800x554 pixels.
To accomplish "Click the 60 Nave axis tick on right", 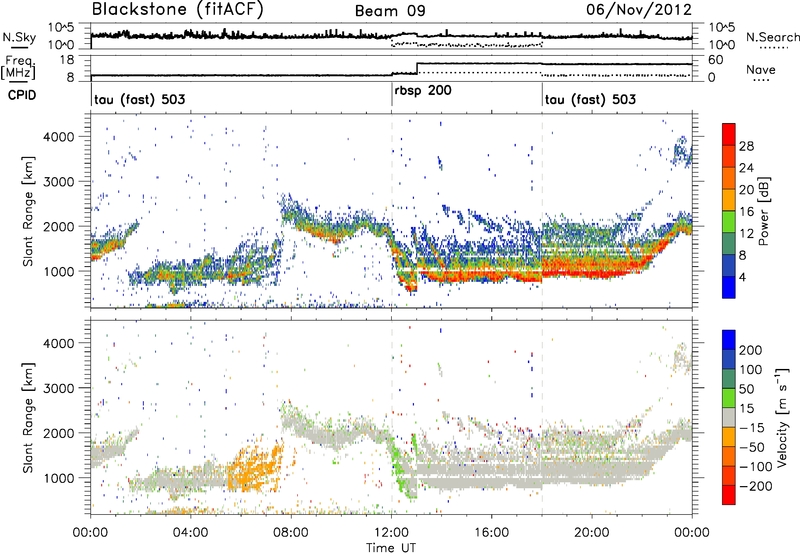I will tap(715, 60).
